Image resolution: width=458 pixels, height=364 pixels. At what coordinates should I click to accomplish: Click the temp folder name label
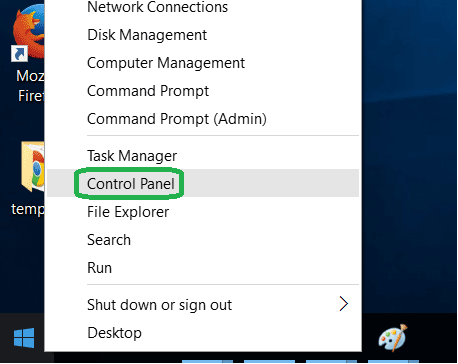(x=28, y=210)
